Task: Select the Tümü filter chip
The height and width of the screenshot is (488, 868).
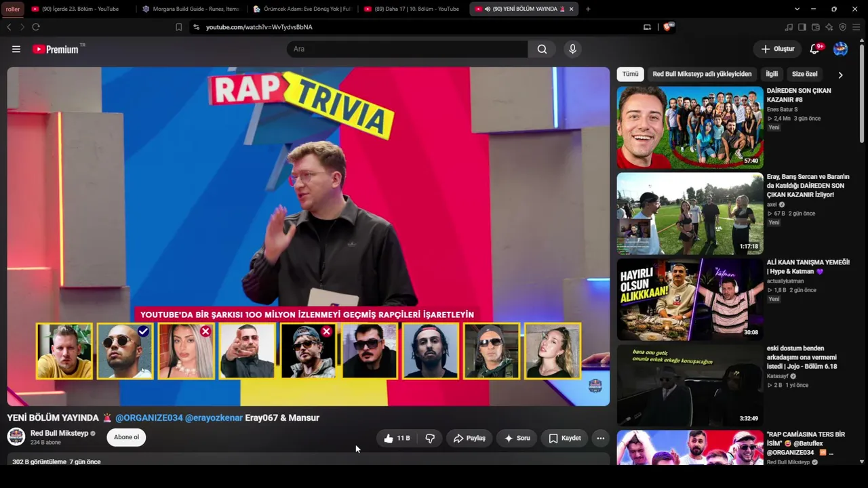Action: 630,74
